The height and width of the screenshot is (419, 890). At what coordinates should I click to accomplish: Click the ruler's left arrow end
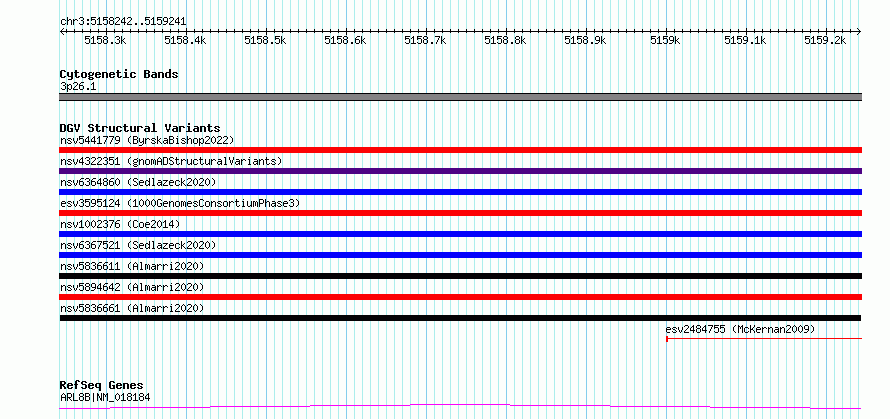62,32
